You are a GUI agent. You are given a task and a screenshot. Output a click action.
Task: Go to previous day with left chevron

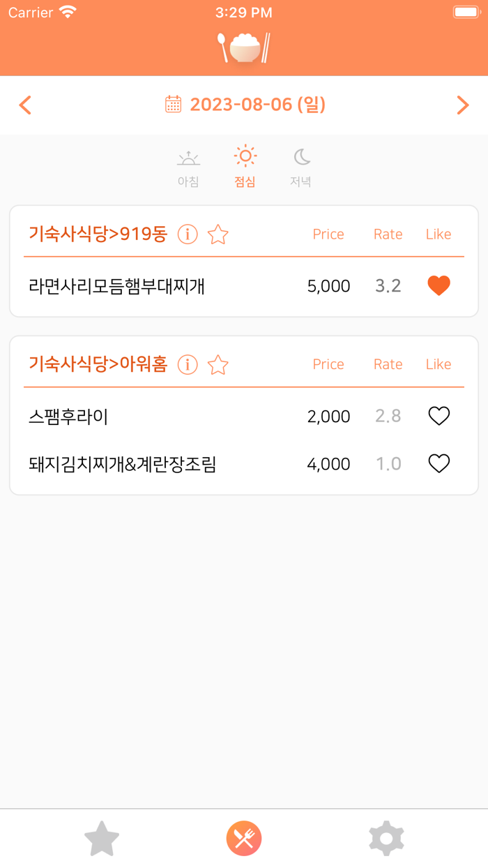tap(25, 104)
